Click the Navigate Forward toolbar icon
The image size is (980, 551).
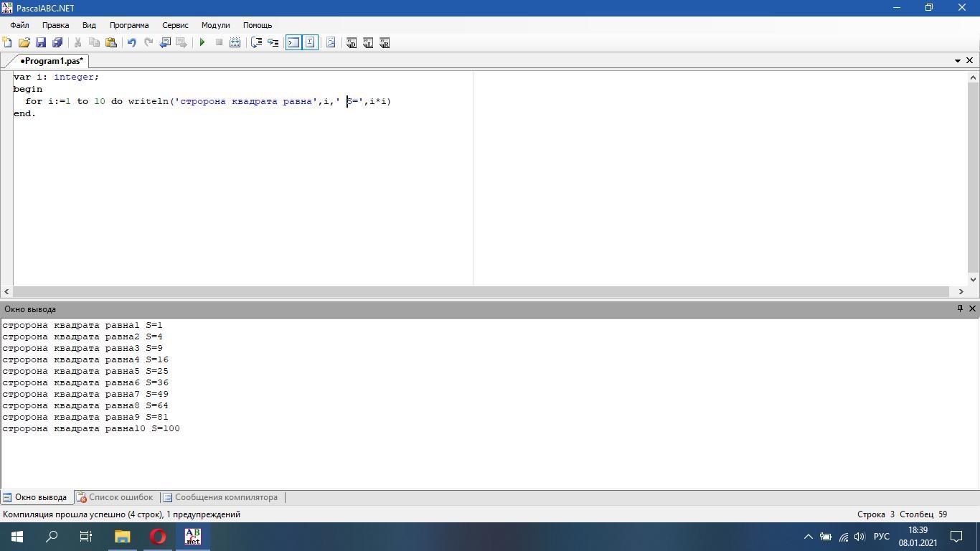pos(182,43)
